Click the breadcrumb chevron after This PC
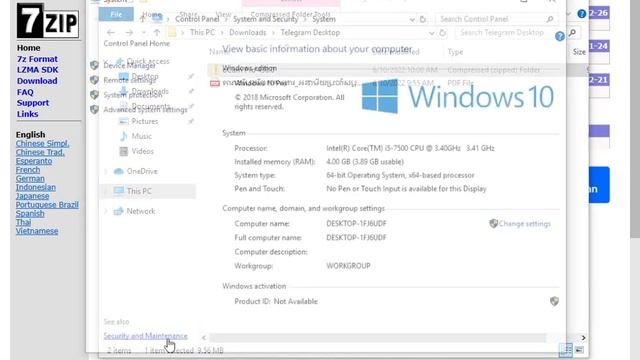This screenshot has width=640, height=360. (x=222, y=33)
